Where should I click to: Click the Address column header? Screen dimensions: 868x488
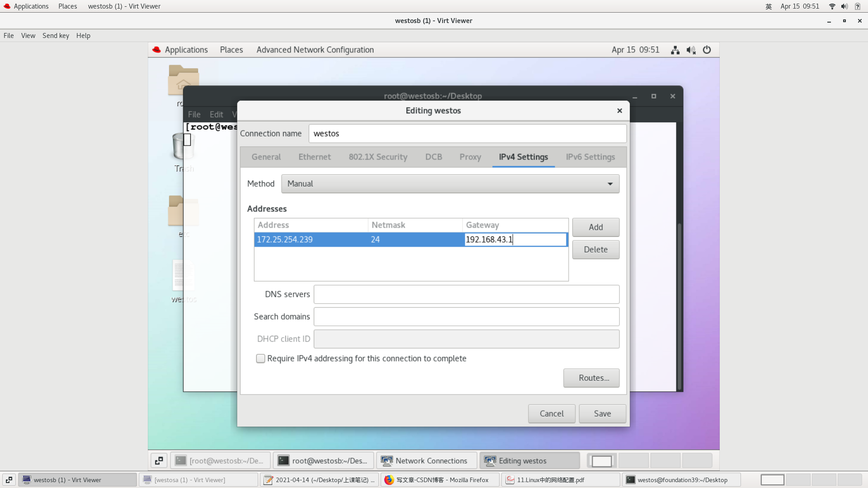pos(311,225)
